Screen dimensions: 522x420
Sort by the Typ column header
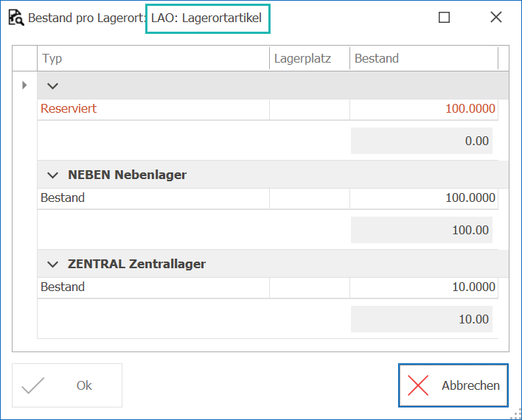tap(153, 58)
